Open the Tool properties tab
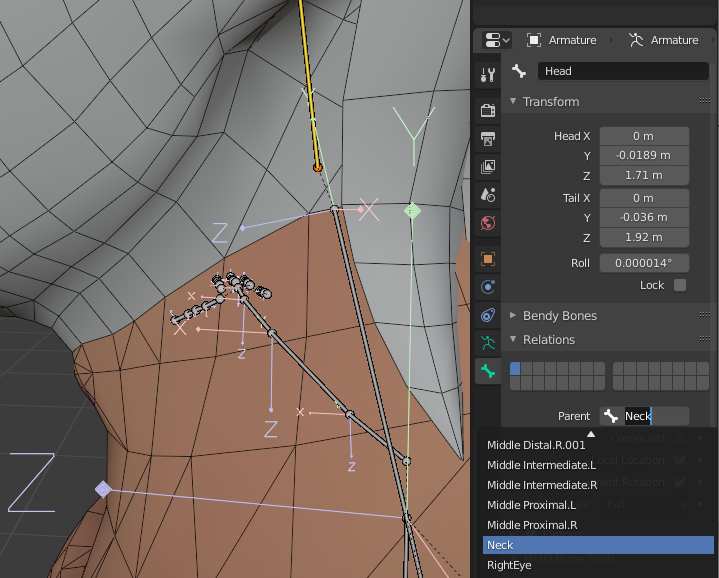This screenshot has height=578, width=719. pos(488,75)
